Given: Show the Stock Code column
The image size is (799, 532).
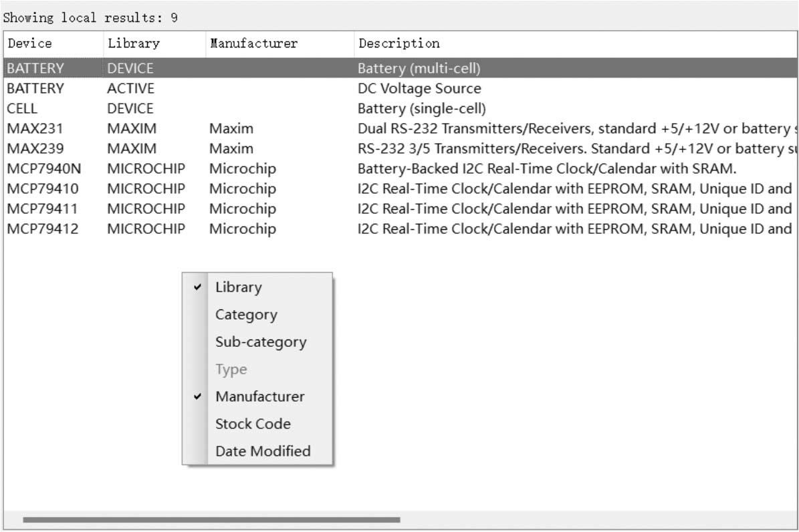Looking at the screenshot, I should point(252,424).
